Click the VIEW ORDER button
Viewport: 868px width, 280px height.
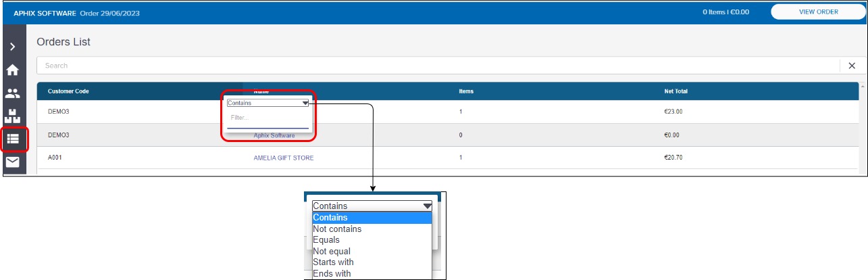818,11
